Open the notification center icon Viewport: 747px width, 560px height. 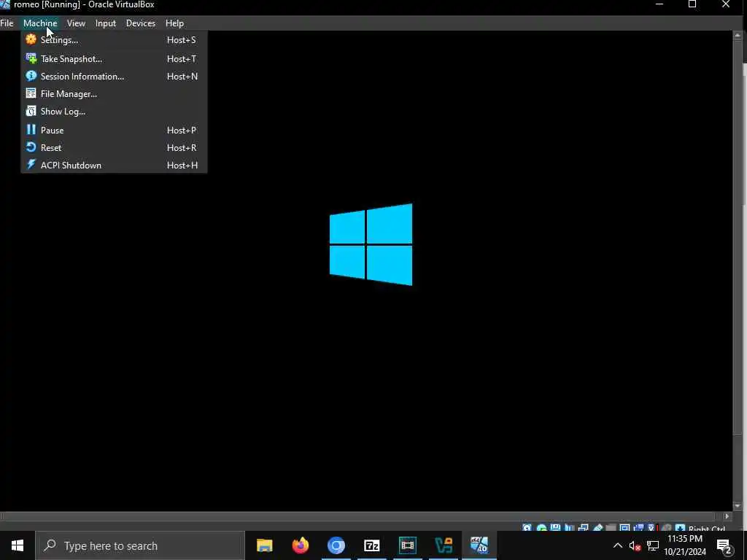(x=724, y=545)
